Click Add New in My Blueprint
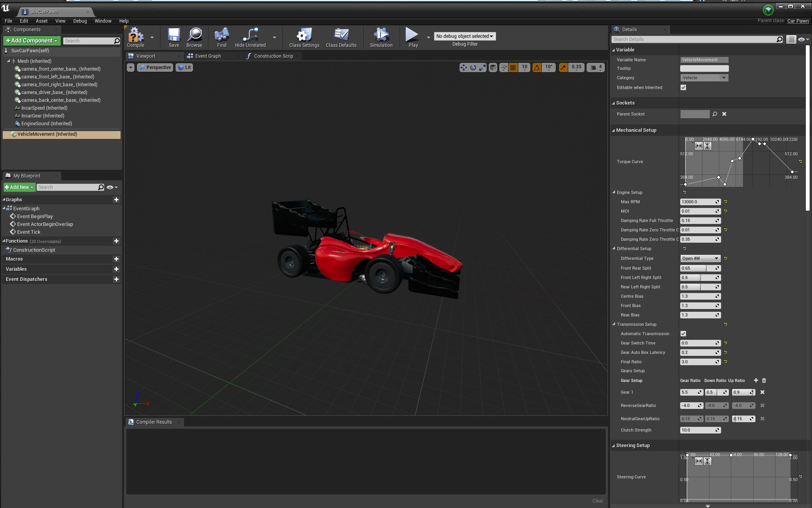The image size is (812, 508). [x=20, y=187]
